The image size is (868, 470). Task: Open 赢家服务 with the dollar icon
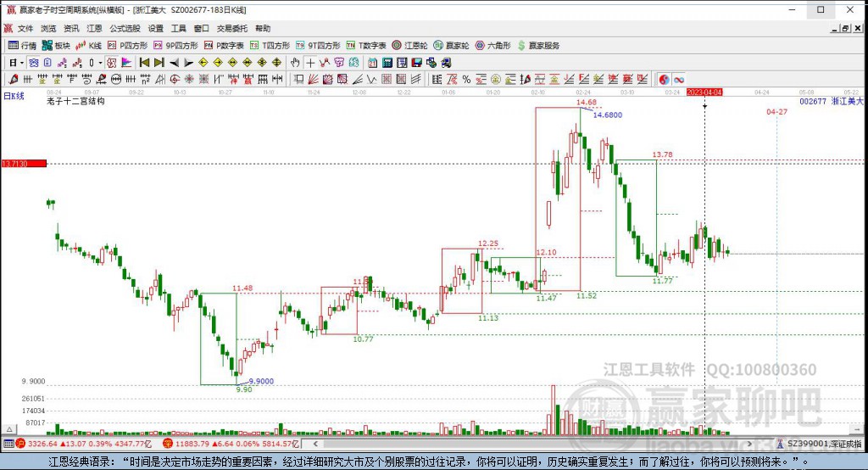point(538,46)
